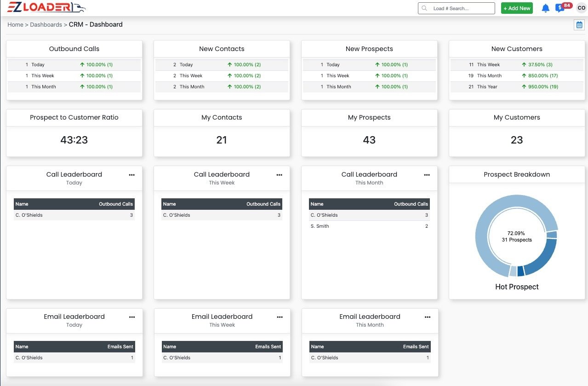The height and width of the screenshot is (386, 588).
Task: Open options for Call Leaderboard This Week
Action: (280, 175)
